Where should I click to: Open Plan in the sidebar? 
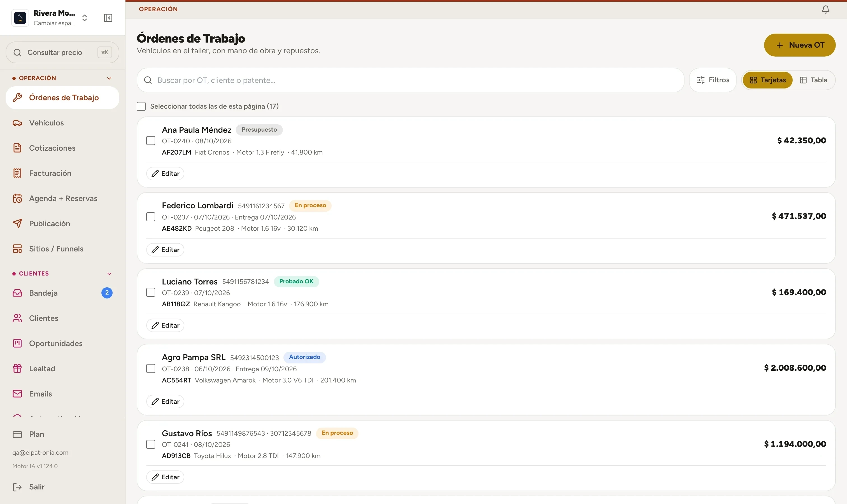tap(62, 434)
